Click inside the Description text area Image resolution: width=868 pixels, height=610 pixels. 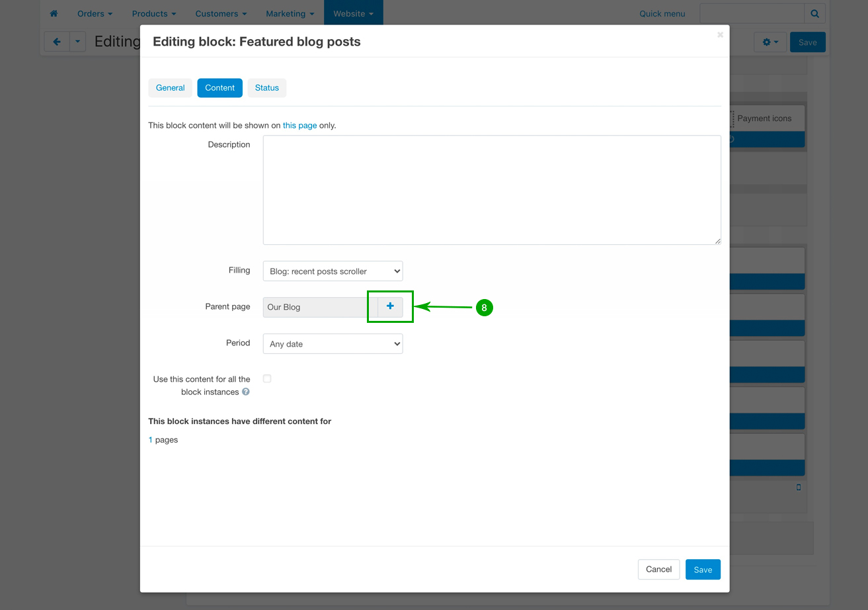(491, 190)
